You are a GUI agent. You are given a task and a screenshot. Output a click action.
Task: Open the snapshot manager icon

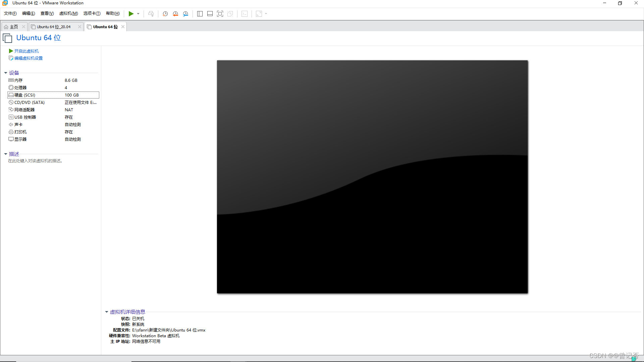coord(185,14)
